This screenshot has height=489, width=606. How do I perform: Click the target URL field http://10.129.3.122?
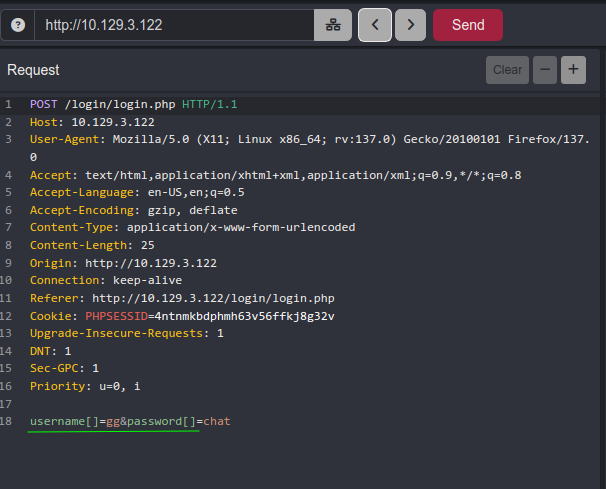pyautogui.click(x=175, y=25)
